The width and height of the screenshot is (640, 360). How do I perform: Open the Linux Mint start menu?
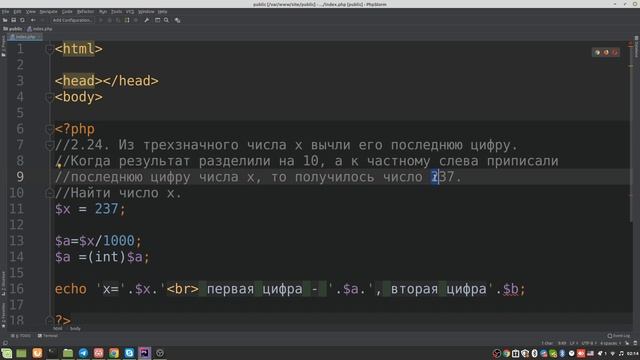pyautogui.click(x=7, y=353)
